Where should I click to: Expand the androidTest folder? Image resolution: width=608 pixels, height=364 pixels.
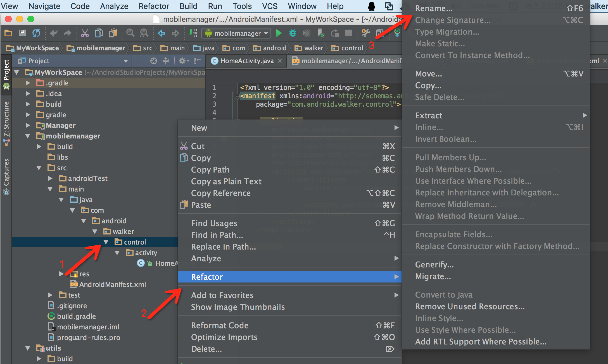tap(50, 178)
